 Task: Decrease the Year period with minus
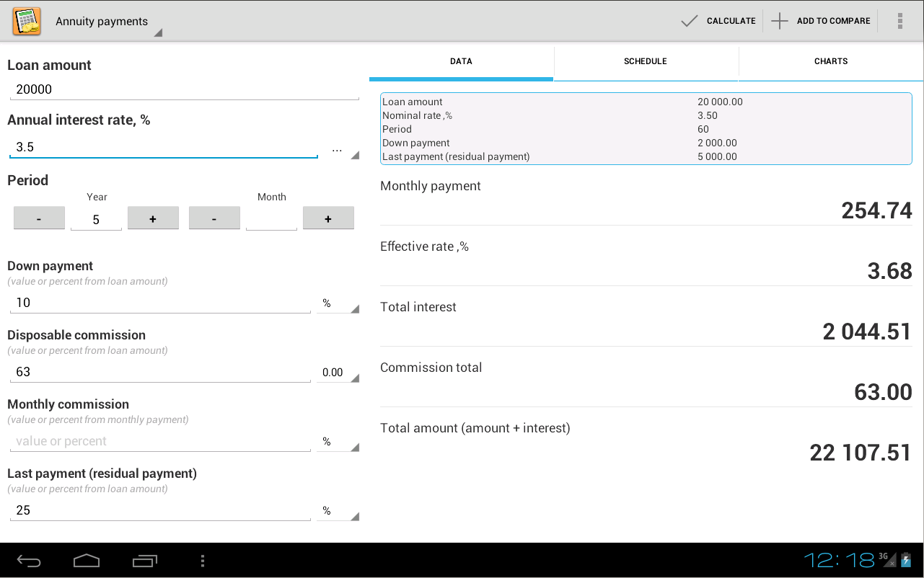[x=39, y=218]
